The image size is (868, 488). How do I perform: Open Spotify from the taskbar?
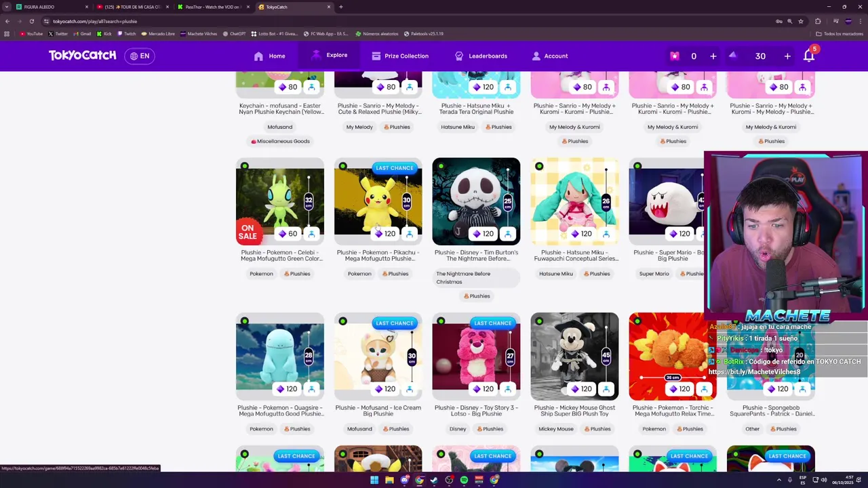point(464,480)
